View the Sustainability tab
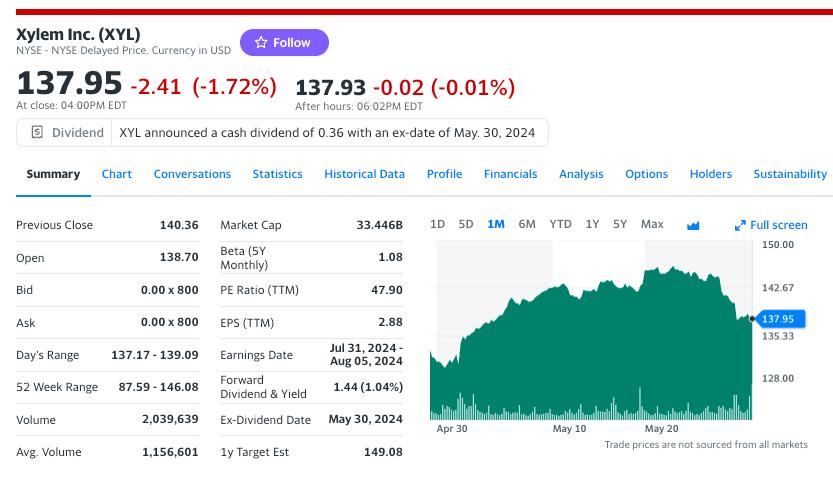The height and width of the screenshot is (485, 833). coord(790,174)
